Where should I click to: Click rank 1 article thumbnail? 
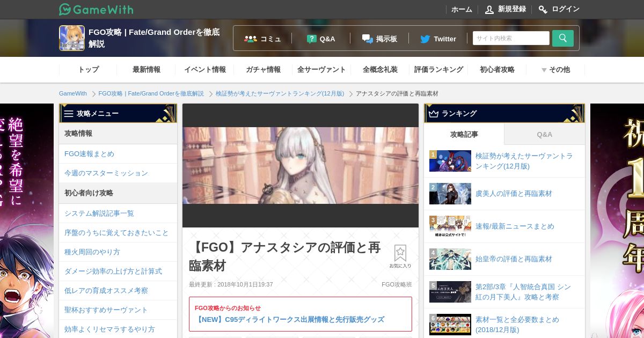450,161
